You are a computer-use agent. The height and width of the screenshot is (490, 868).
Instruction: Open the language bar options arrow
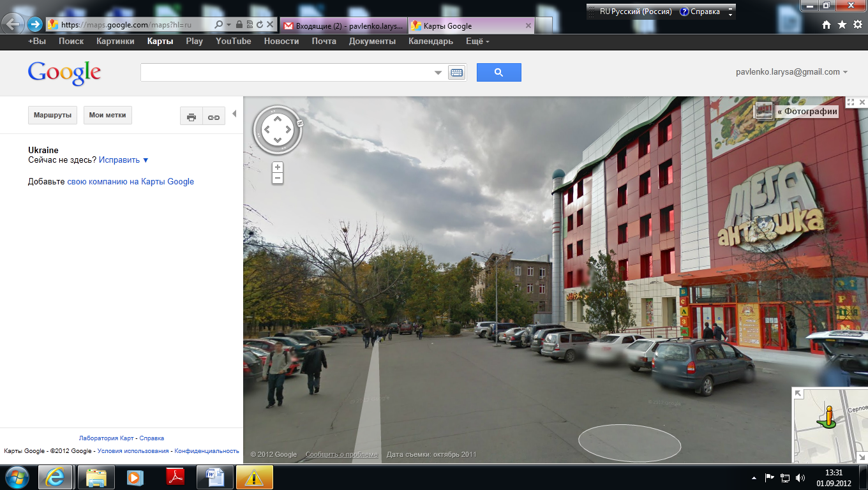[731, 15]
